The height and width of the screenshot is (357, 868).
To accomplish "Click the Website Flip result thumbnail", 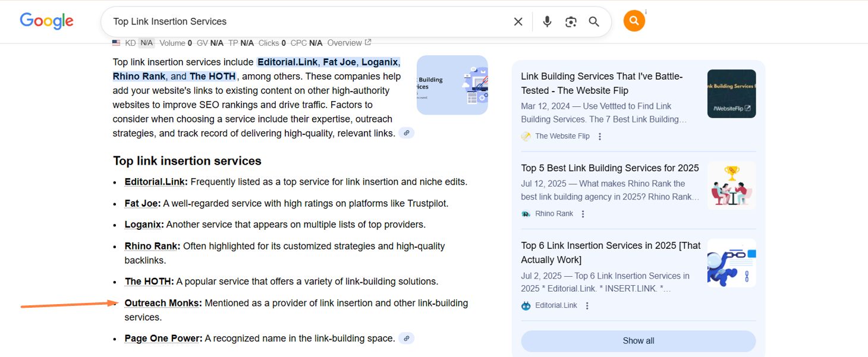I will pos(731,94).
